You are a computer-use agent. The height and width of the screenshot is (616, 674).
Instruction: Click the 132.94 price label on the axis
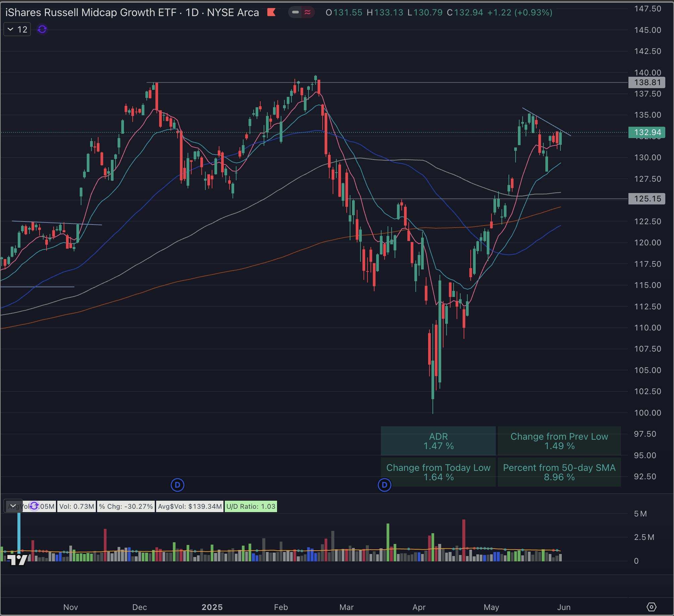647,132
